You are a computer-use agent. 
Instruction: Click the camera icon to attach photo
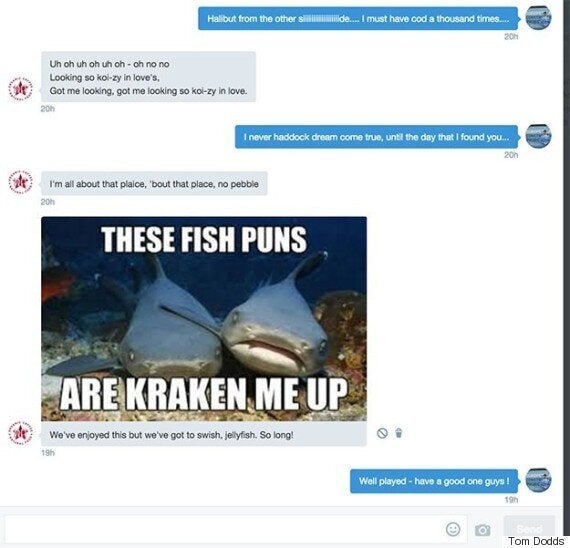[x=482, y=530]
